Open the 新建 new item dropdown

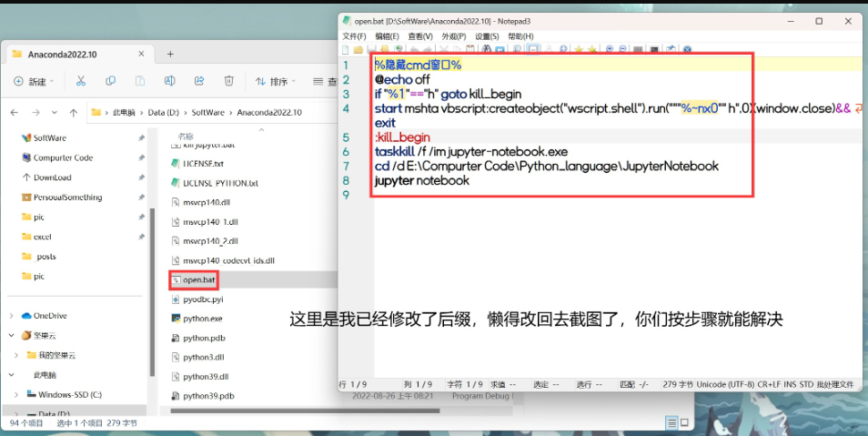[x=34, y=81]
